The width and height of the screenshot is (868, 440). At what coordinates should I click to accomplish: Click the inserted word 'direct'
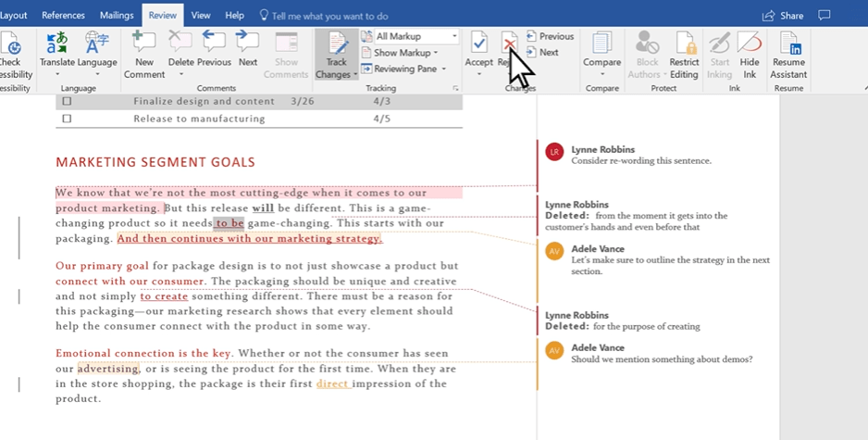click(334, 383)
